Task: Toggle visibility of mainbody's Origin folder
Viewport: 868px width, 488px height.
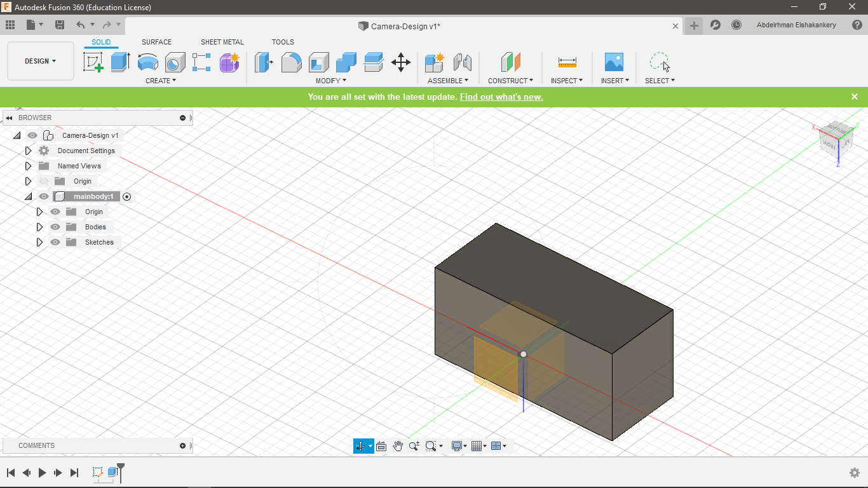Action: coord(55,212)
